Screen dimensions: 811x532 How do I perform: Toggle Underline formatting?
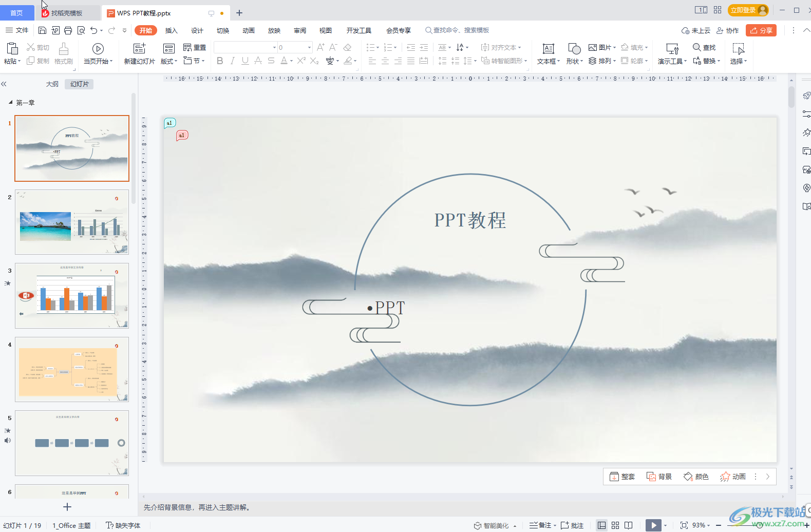245,61
